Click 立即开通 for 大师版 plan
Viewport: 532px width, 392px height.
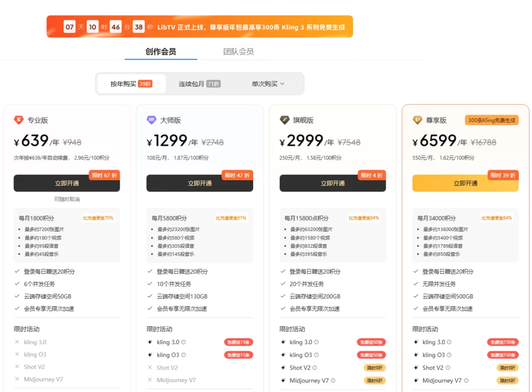pos(200,183)
